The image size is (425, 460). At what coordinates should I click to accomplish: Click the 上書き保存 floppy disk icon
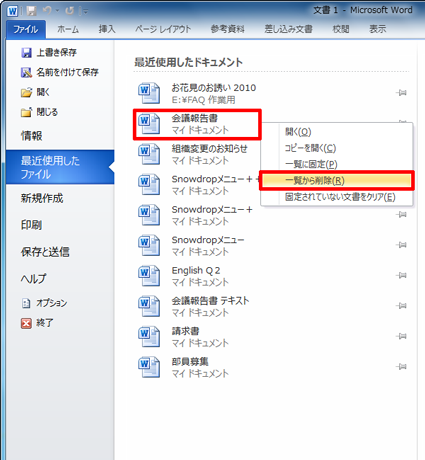click(x=26, y=53)
